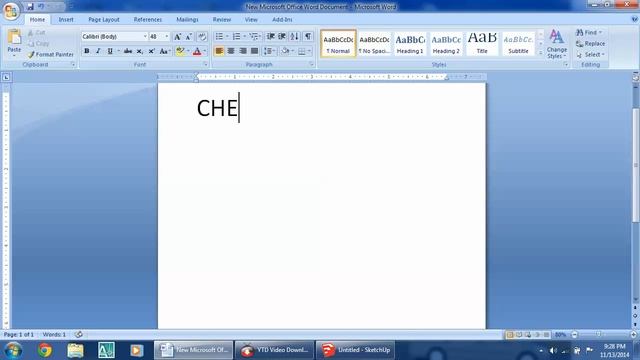The image size is (640, 360).
Task: Switch to Insert tab
Action: (66, 20)
